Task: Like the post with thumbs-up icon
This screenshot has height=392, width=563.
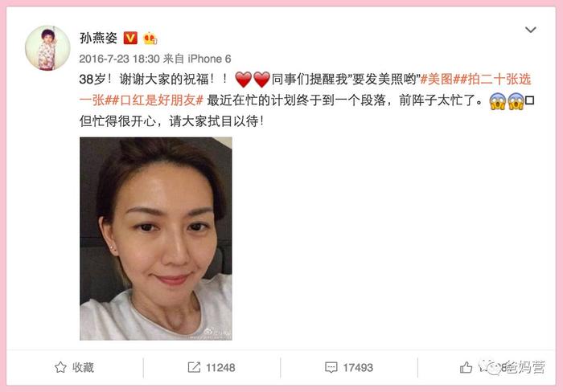Action: point(466,367)
